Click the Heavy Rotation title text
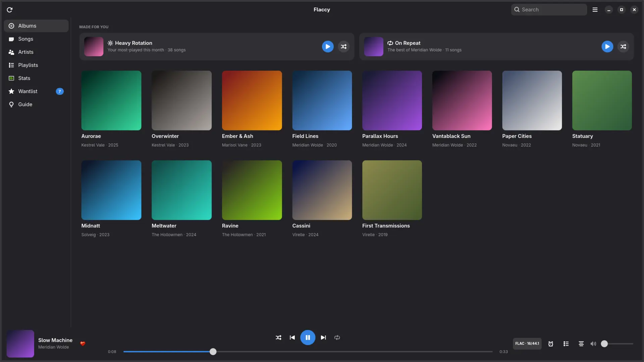This screenshot has height=362, width=644. [x=133, y=43]
